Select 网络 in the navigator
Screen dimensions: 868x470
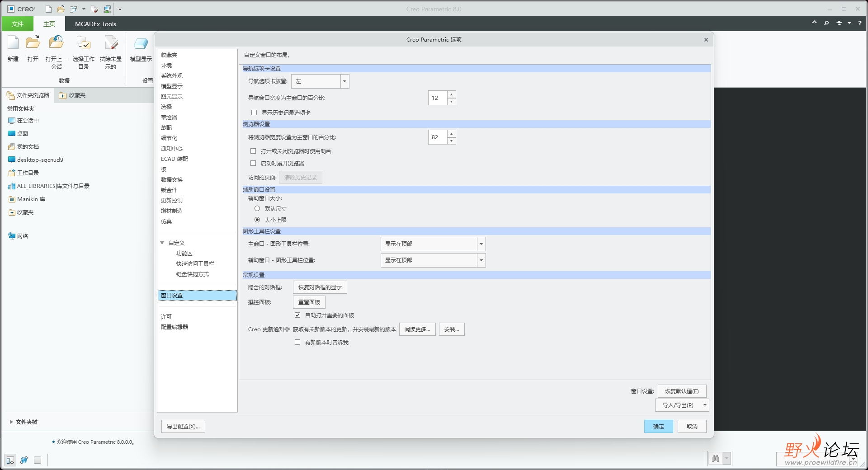pos(18,236)
